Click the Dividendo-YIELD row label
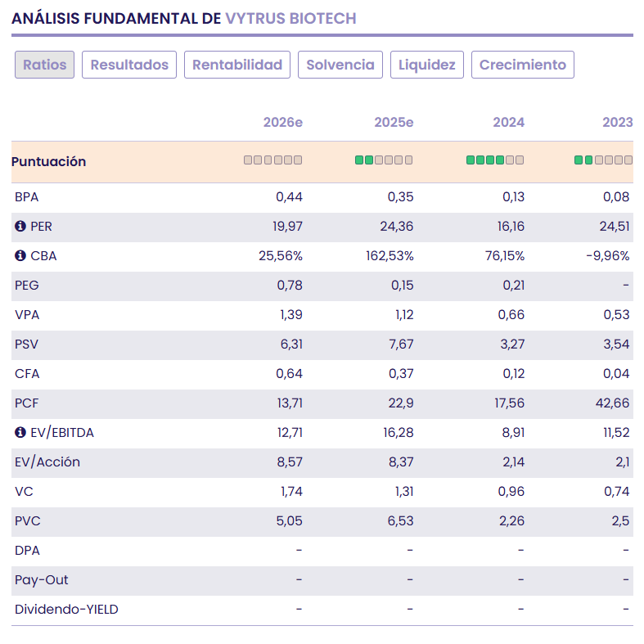The image size is (644, 644). click(x=66, y=610)
